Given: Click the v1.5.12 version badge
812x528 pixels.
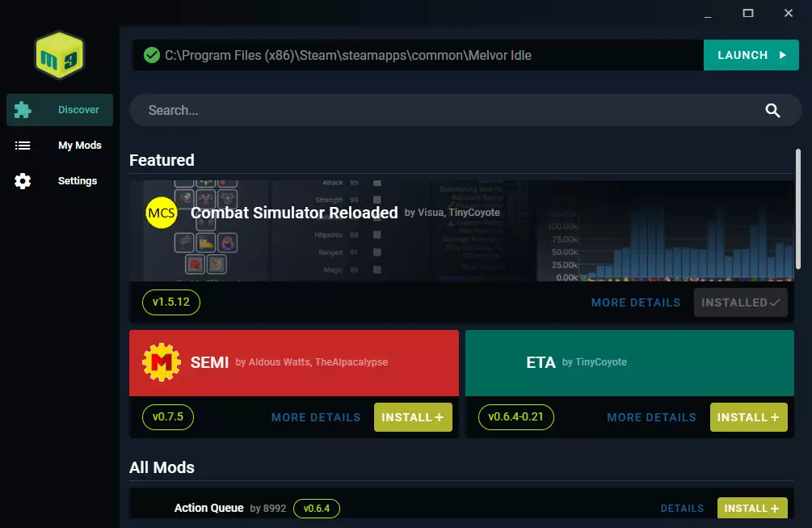Looking at the screenshot, I should coord(171,302).
